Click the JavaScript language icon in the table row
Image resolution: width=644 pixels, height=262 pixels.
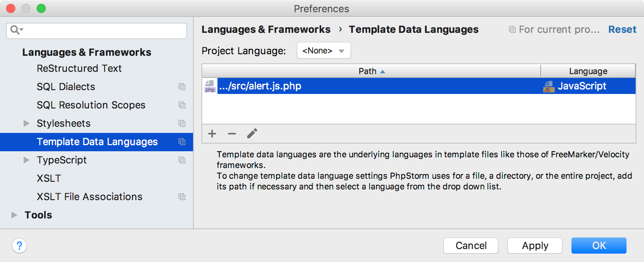548,86
